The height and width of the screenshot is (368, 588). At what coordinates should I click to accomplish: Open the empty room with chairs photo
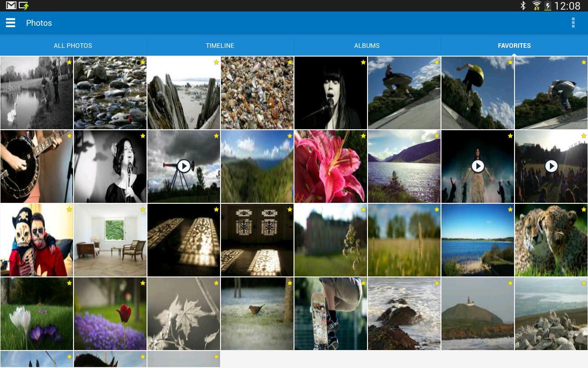coord(110,240)
